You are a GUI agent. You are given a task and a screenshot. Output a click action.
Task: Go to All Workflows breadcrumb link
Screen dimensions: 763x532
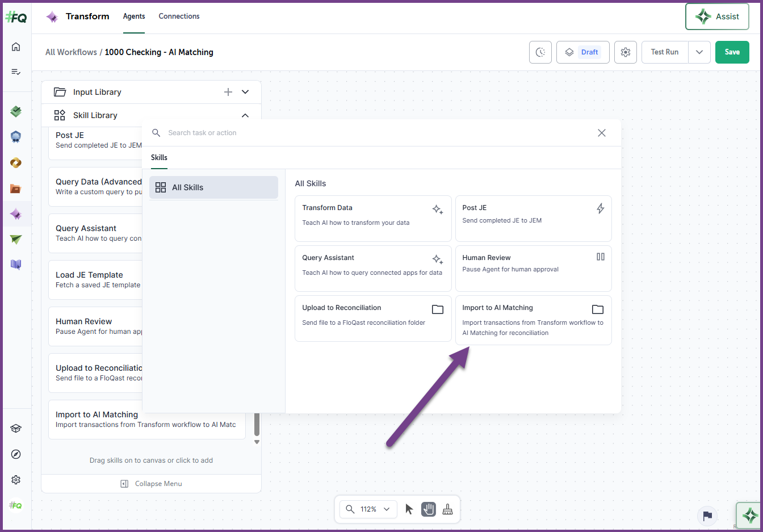[x=71, y=52]
